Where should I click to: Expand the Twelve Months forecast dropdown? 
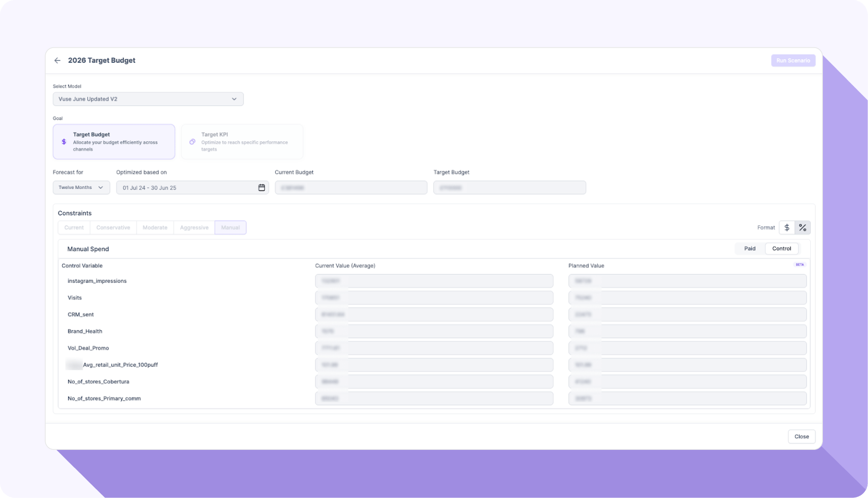click(x=81, y=187)
